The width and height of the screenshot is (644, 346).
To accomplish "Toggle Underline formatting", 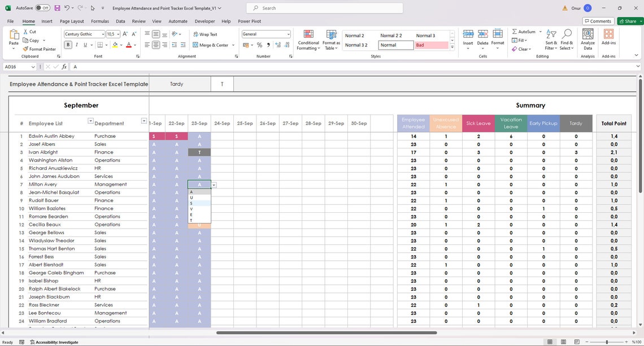I will 84,45.
